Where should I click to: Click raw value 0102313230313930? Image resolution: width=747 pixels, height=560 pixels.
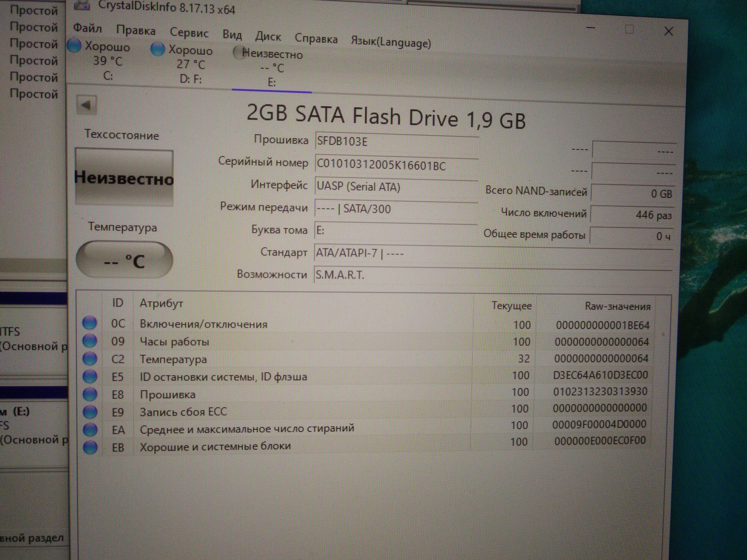[x=600, y=391]
